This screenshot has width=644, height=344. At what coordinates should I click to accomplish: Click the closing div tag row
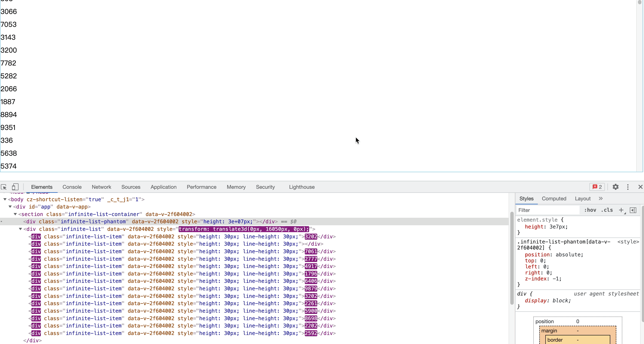coord(32,340)
